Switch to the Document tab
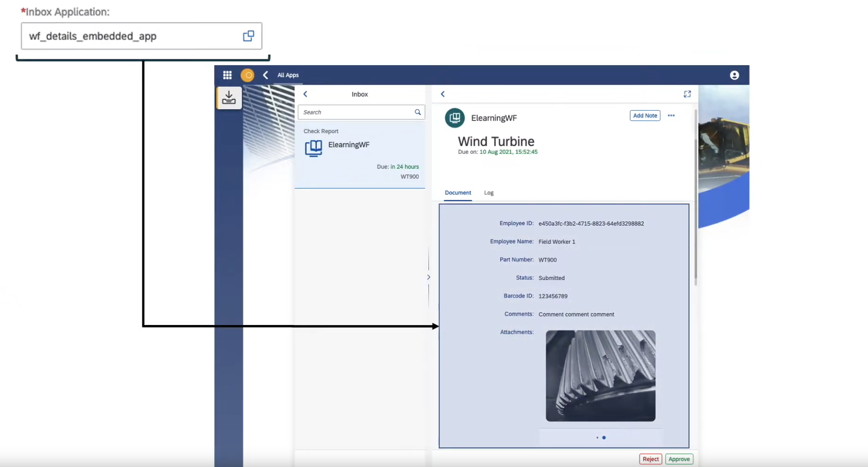The width and height of the screenshot is (868, 467). 458,193
